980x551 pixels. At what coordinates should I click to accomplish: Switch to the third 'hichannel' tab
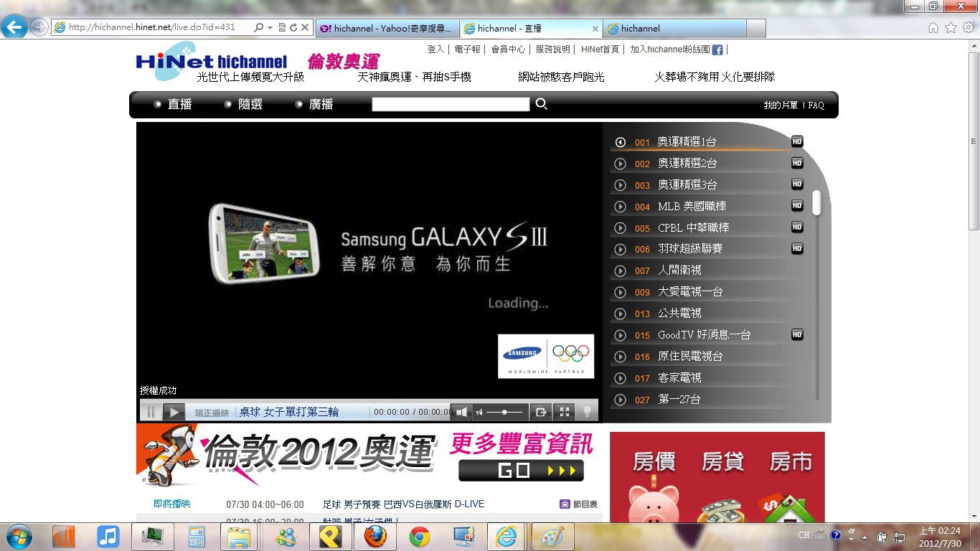coord(674,29)
